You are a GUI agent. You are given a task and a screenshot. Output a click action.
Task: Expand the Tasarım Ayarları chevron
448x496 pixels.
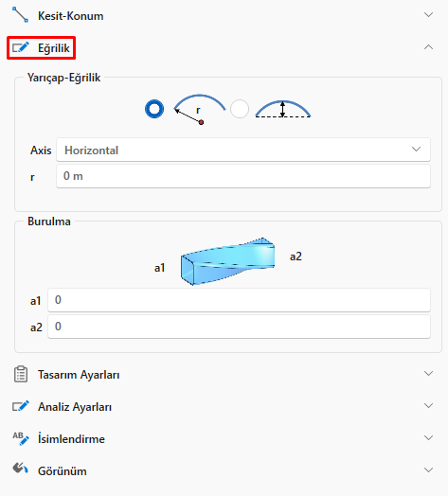pyautogui.click(x=428, y=374)
